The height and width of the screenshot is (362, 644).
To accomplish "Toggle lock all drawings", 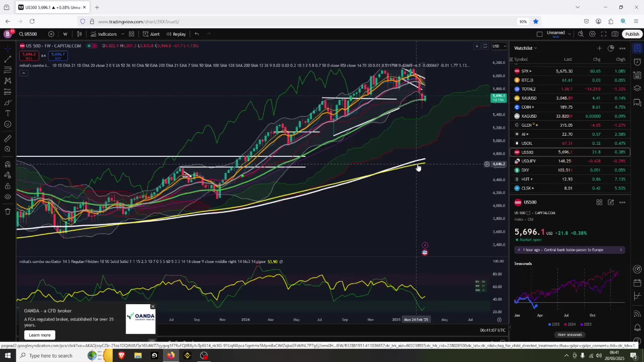I will click(8, 186).
